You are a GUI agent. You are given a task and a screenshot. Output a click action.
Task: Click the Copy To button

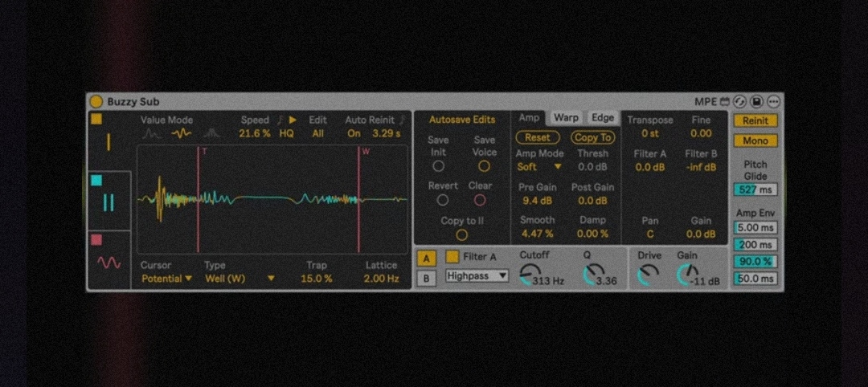tap(593, 137)
